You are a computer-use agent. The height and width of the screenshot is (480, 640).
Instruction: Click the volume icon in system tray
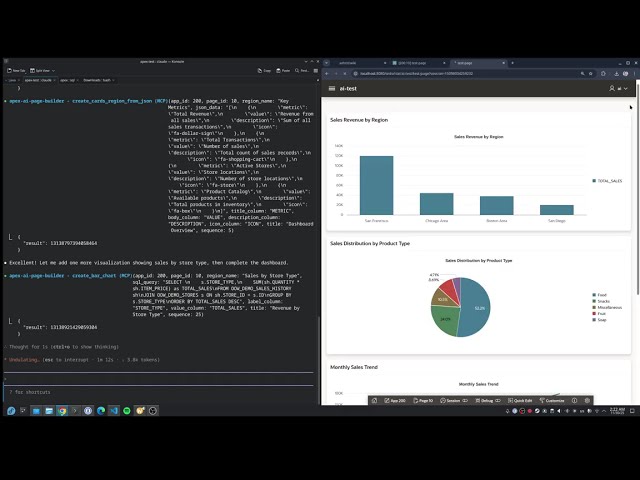(x=559, y=411)
